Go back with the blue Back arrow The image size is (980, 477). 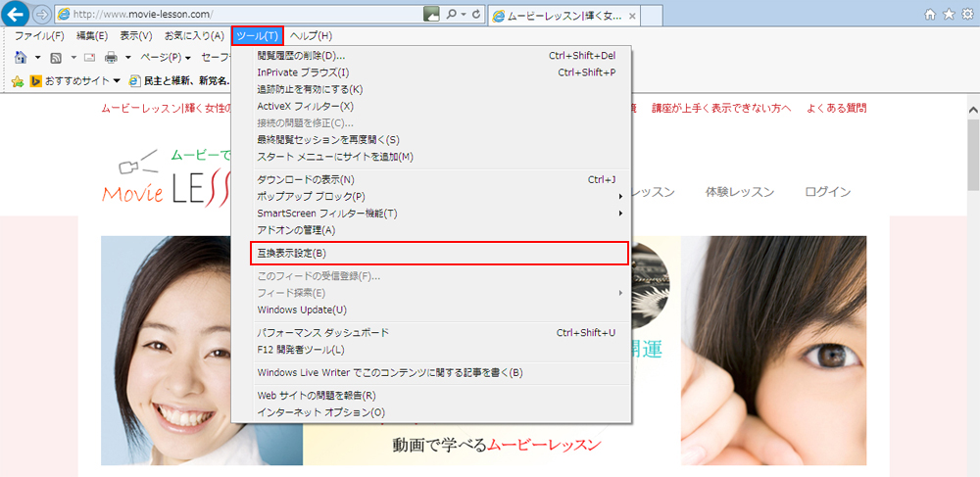click(15, 13)
